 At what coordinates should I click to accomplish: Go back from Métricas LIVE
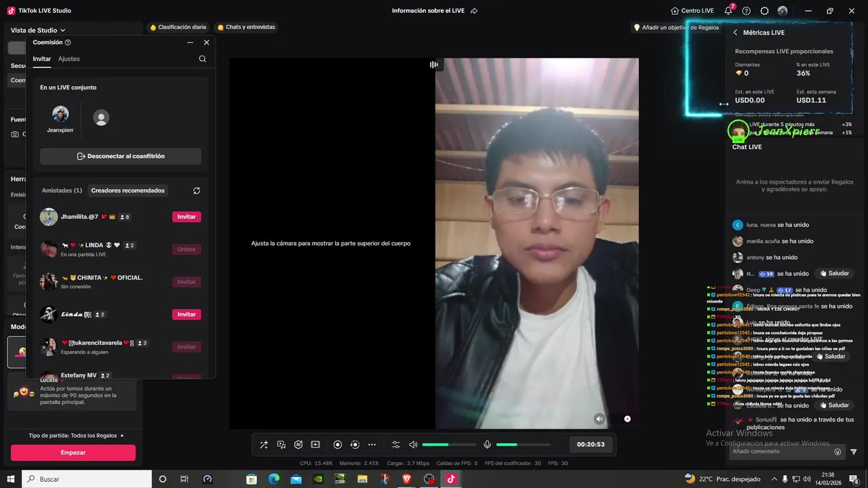point(735,33)
